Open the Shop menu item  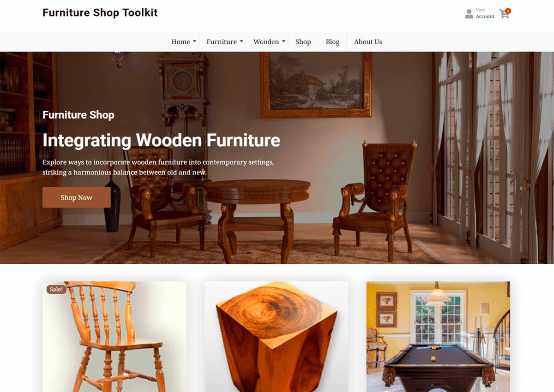(303, 42)
